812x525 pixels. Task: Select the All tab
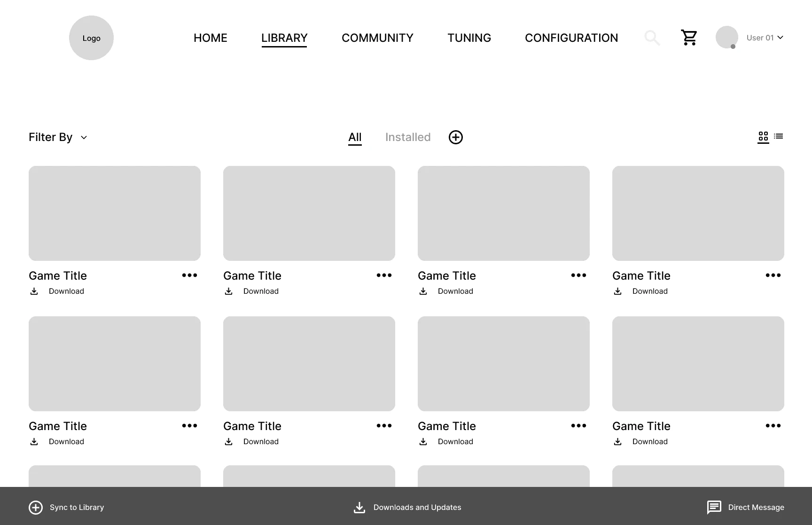(355, 137)
